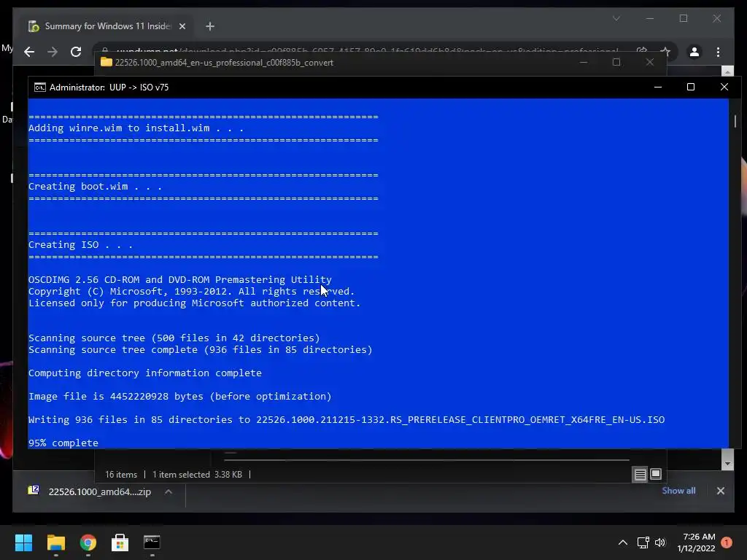Switch Explorer to details view
The width and height of the screenshot is (747, 560).
pyautogui.click(x=640, y=474)
